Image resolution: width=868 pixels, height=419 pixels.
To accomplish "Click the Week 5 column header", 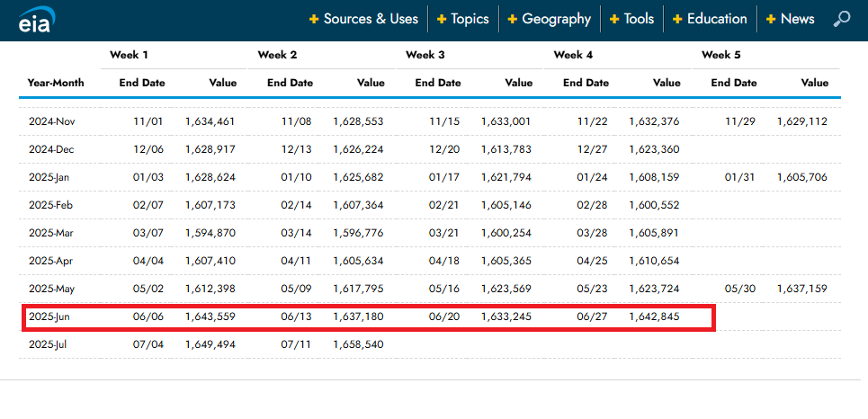I will (x=721, y=55).
